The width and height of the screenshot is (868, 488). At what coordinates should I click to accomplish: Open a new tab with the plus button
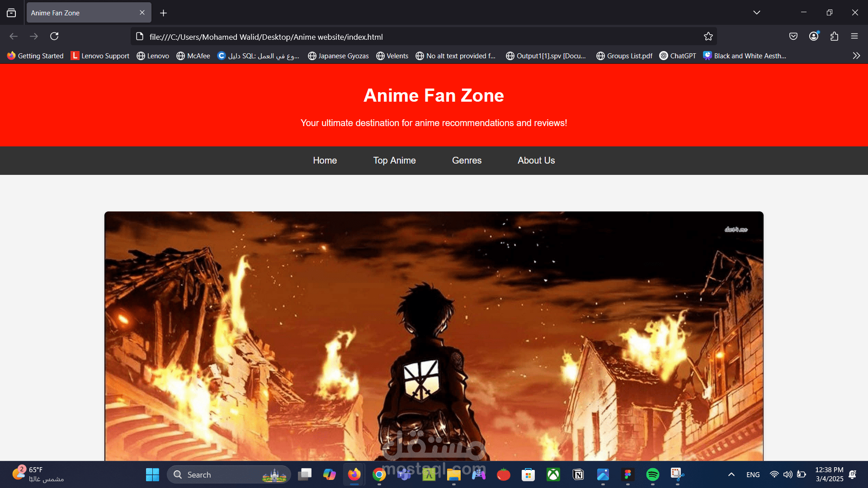(163, 13)
